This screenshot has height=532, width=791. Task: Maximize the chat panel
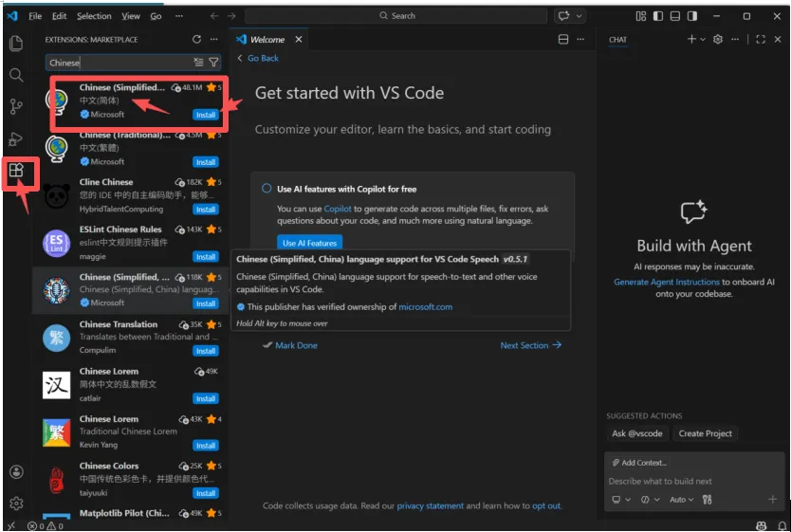coord(761,39)
